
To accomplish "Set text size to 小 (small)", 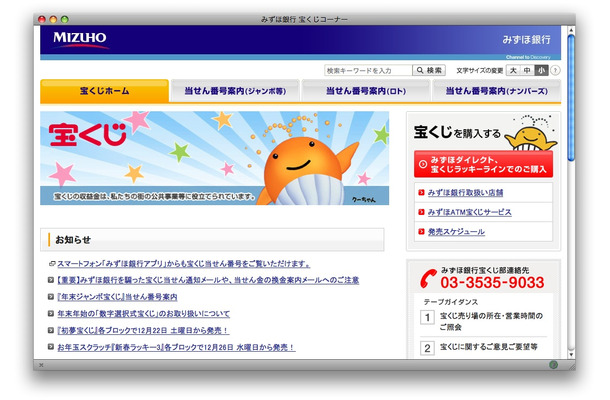I will pos(541,70).
